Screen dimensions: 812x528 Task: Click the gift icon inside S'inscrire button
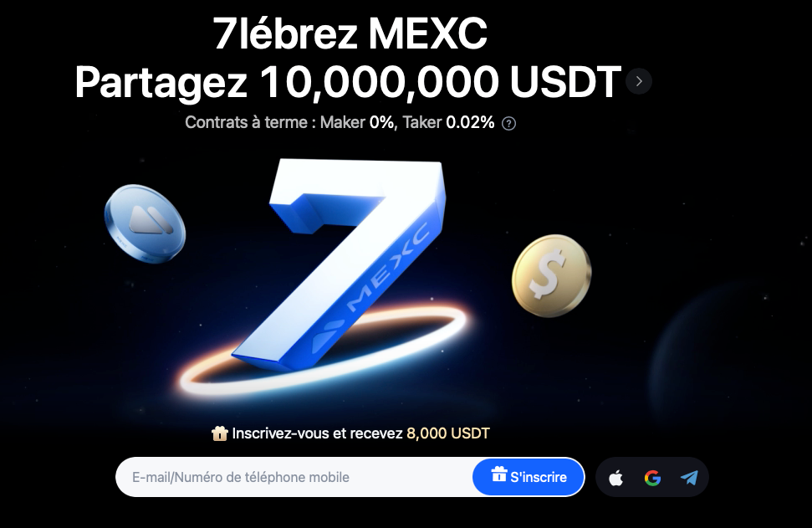(499, 474)
